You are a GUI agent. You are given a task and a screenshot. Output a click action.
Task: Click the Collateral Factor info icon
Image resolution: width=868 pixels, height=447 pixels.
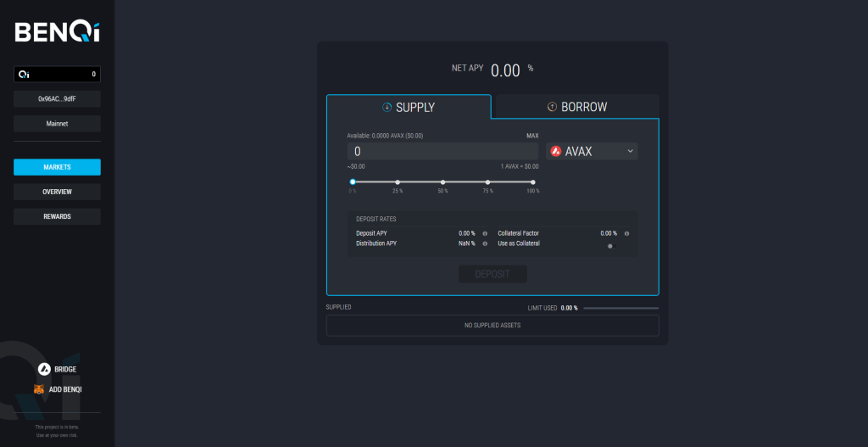(626, 234)
